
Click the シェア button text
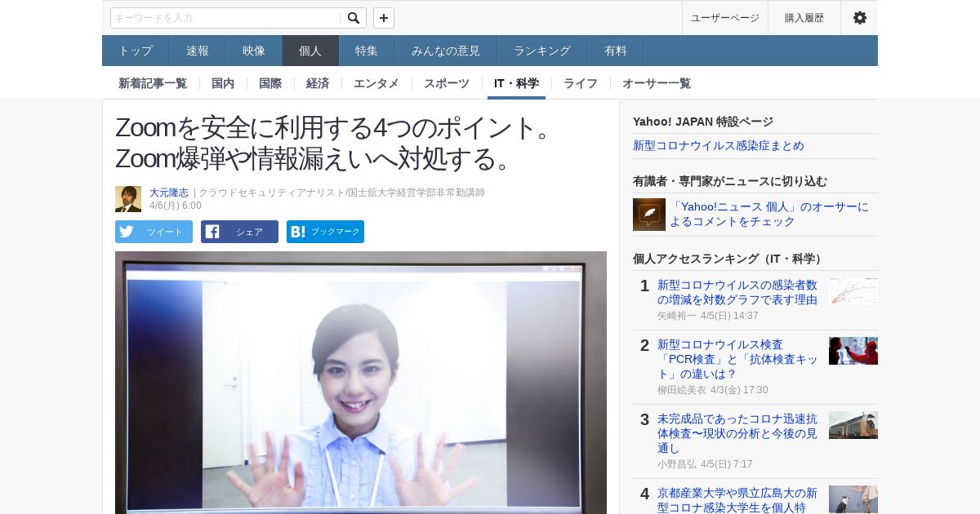pyautogui.click(x=250, y=232)
